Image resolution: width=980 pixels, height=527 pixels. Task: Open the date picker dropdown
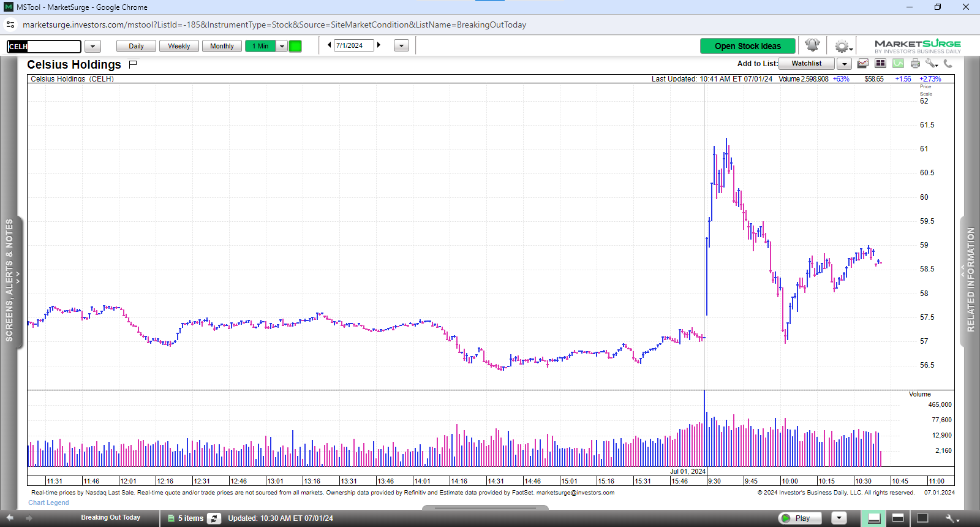tap(401, 46)
